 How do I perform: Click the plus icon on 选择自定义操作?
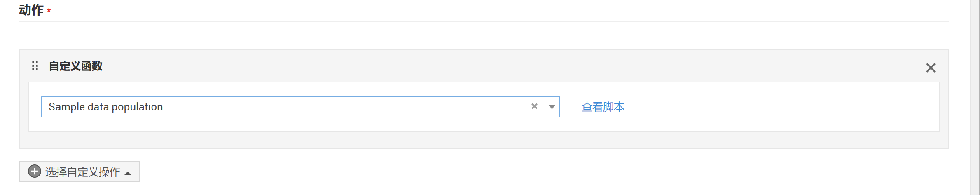point(35,171)
